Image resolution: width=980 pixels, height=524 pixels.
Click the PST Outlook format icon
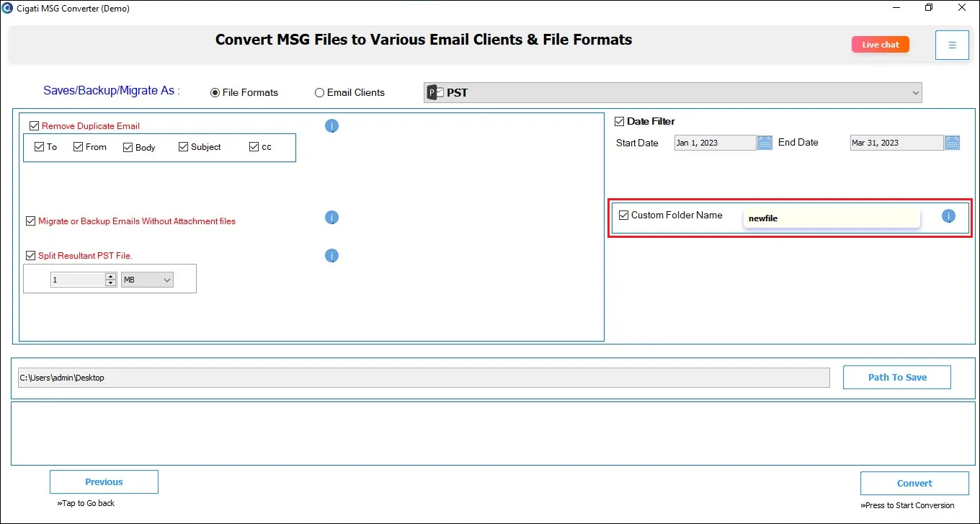tap(434, 92)
